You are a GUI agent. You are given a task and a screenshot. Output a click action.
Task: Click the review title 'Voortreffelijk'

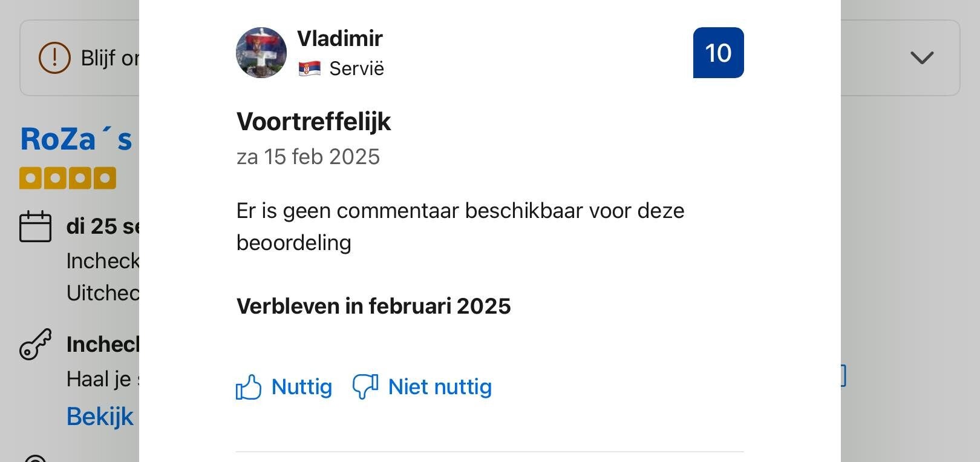point(313,122)
